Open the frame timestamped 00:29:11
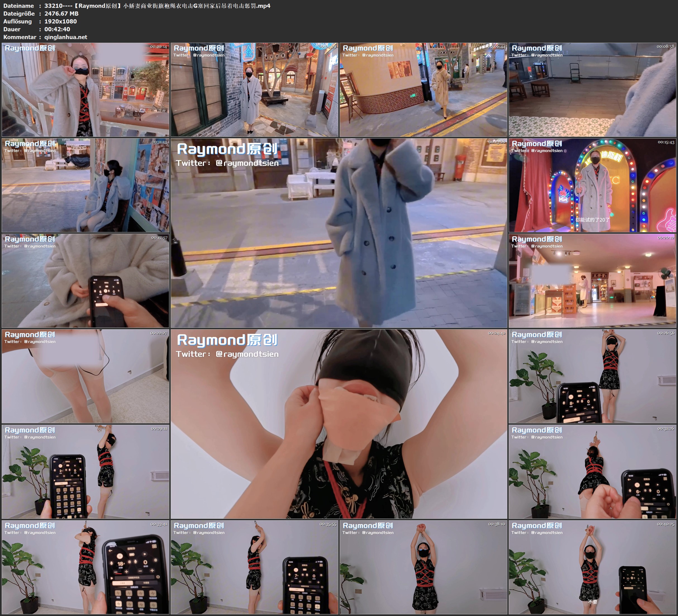The height and width of the screenshot is (616, 678). pyautogui.click(x=85, y=471)
